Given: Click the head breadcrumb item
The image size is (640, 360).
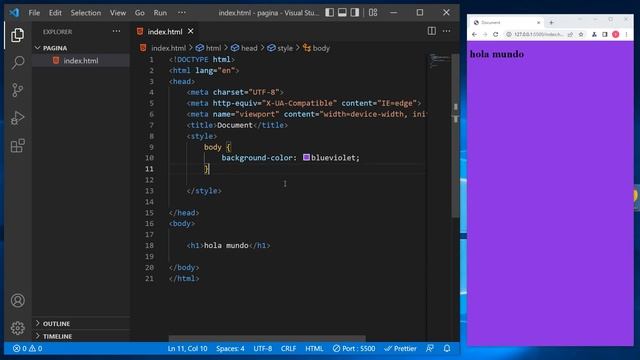Looking at the screenshot, I should tap(244, 48).
